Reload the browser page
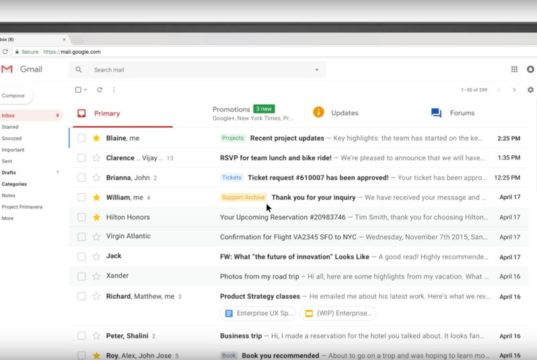Viewport: 537px width, 360px height. [x=5, y=52]
